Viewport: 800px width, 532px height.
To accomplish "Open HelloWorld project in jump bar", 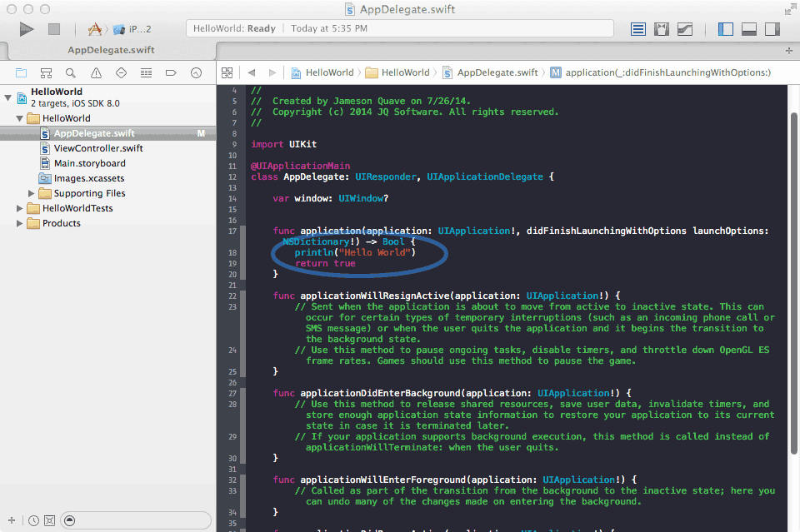I will click(x=322, y=73).
